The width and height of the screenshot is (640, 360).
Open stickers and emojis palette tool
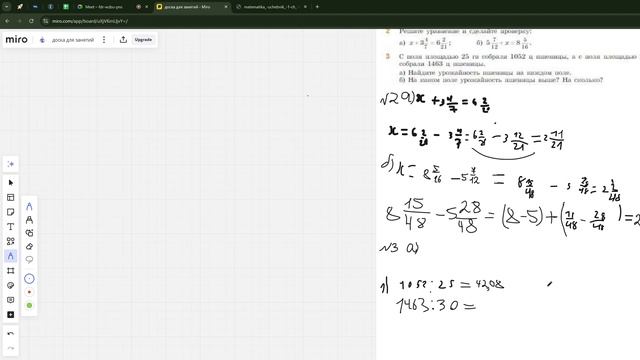tap(11, 285)
